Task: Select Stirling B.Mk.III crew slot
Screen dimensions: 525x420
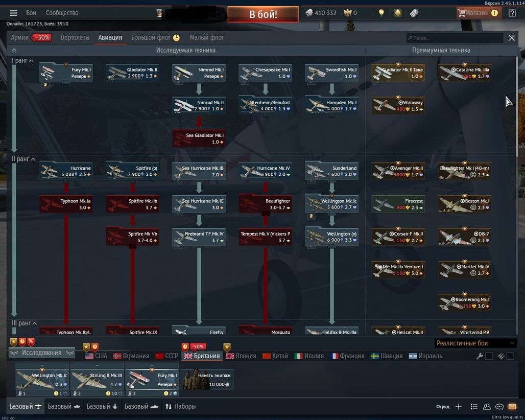Action: (97, 380)
